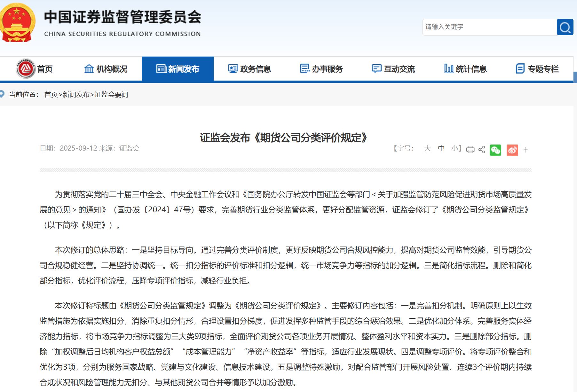Open the 办事服务 navigation tab
The image size is (577, 392).
(321, 69)
